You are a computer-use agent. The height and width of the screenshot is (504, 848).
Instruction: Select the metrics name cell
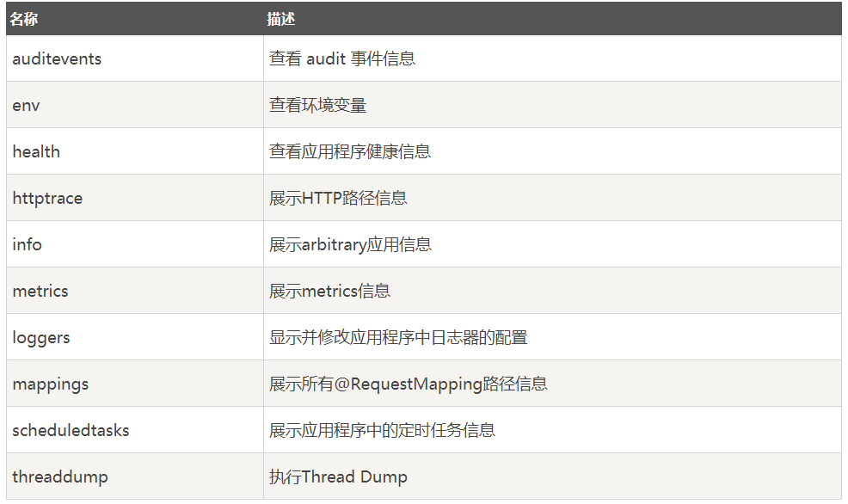point(135,291)
